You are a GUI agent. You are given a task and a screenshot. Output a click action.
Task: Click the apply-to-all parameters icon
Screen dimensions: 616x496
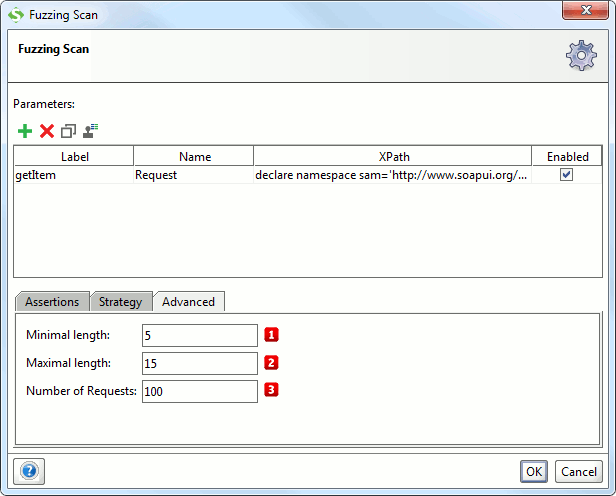click(x=90, y=131)
